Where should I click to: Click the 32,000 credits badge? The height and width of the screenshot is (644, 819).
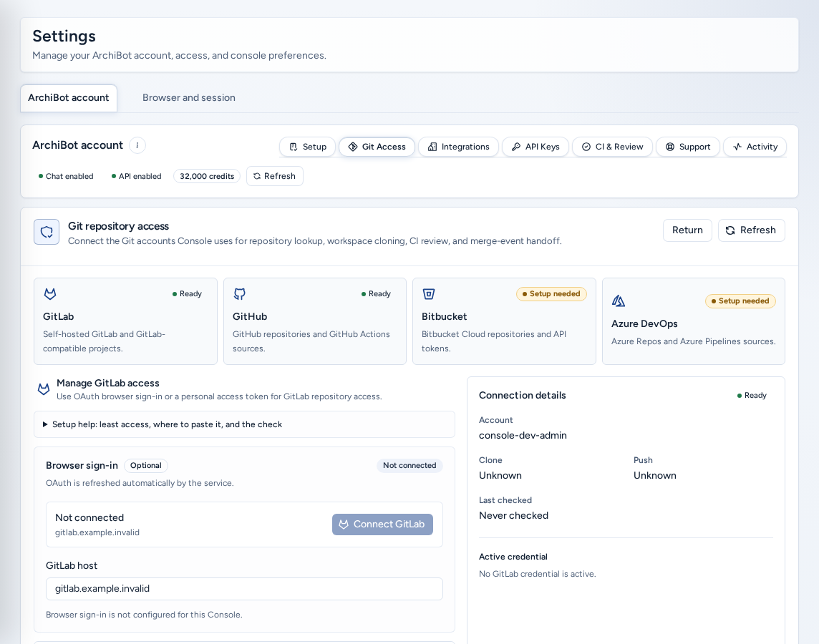207,177
